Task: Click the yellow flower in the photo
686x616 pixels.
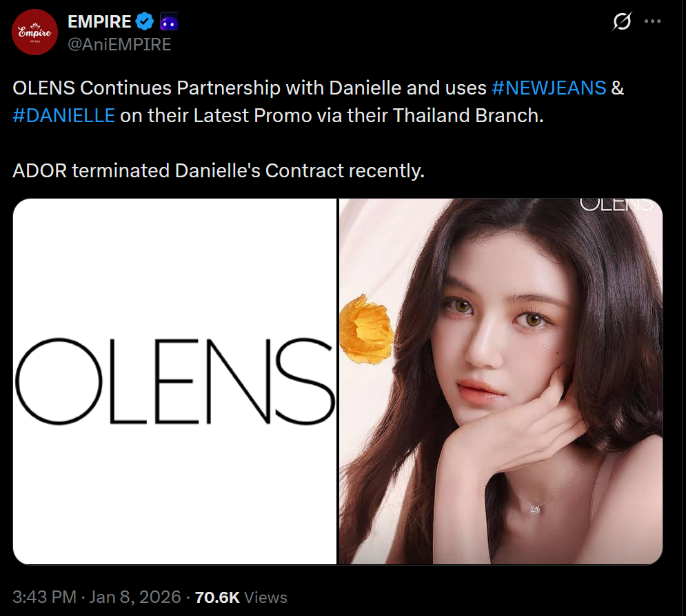Action: point(367,330)
